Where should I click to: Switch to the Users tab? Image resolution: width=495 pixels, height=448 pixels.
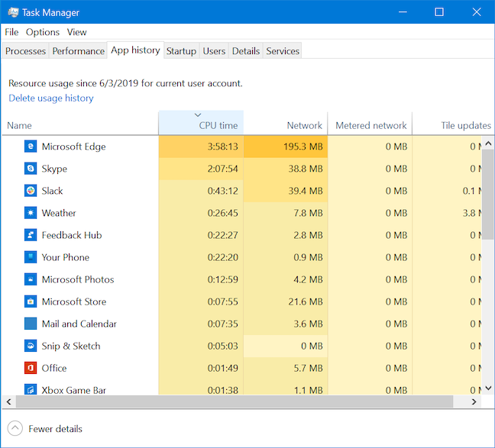[214, 51]
